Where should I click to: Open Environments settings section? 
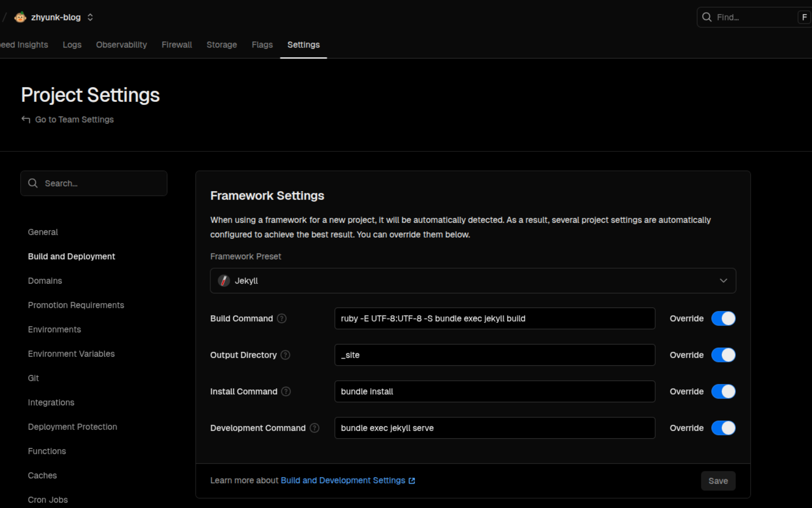(54, 330)
